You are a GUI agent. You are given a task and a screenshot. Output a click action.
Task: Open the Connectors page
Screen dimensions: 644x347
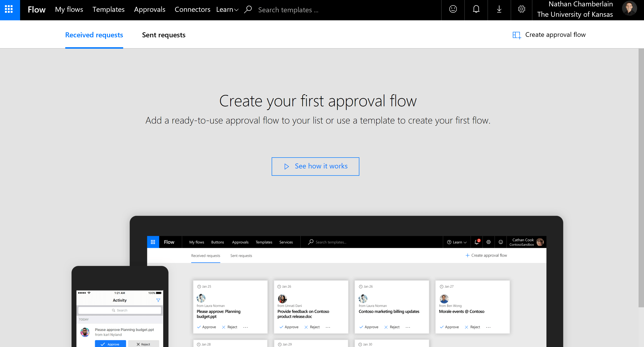pos(192,9)
